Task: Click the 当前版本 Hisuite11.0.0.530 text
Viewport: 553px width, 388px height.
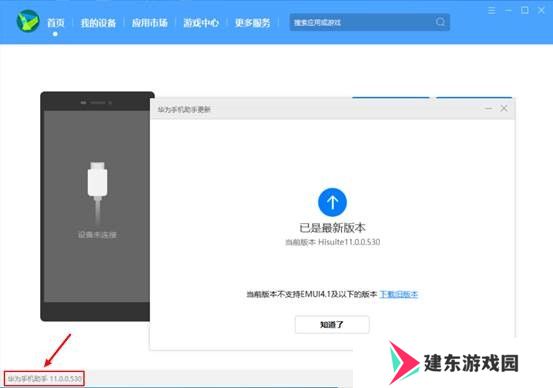Action: [x=333, y=242]
